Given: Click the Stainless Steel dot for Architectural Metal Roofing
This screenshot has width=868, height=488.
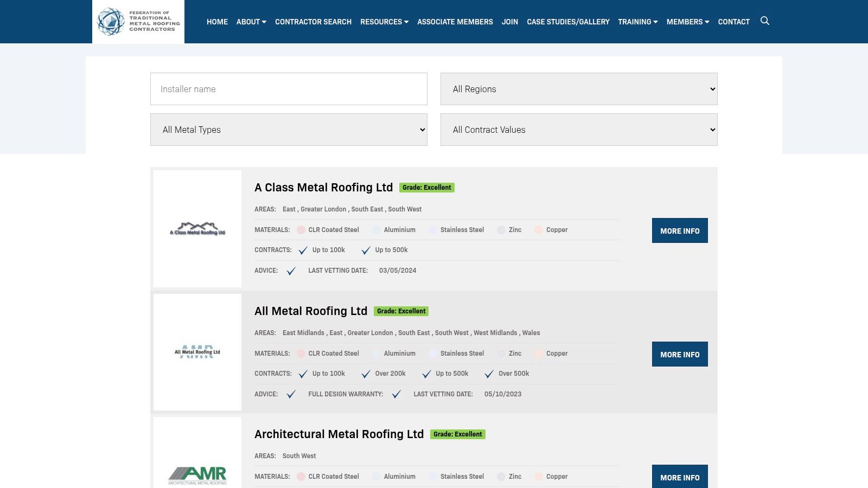Looking at the screenshot, I should [433, 477].
